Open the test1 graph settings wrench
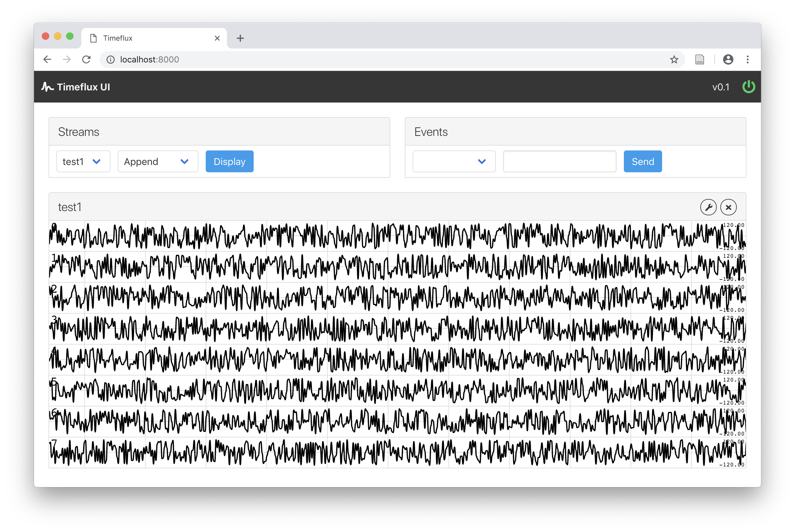This screenshot has width=795, height=532. coord(708,207)
